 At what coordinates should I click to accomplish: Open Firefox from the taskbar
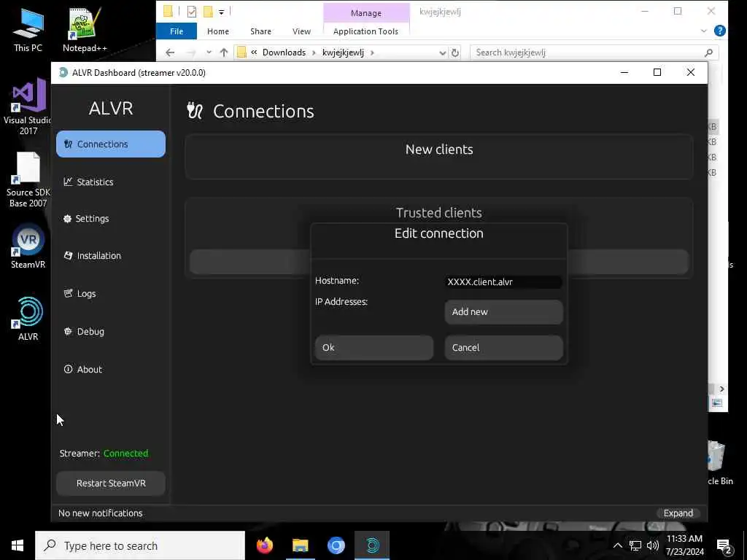[265, 545]
